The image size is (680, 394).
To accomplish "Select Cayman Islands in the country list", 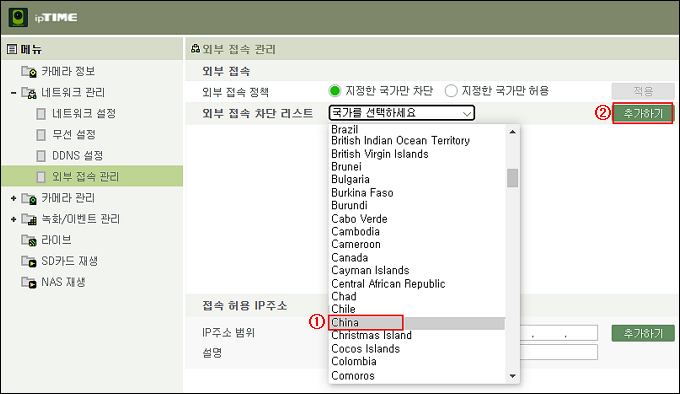I will [370, 270].
